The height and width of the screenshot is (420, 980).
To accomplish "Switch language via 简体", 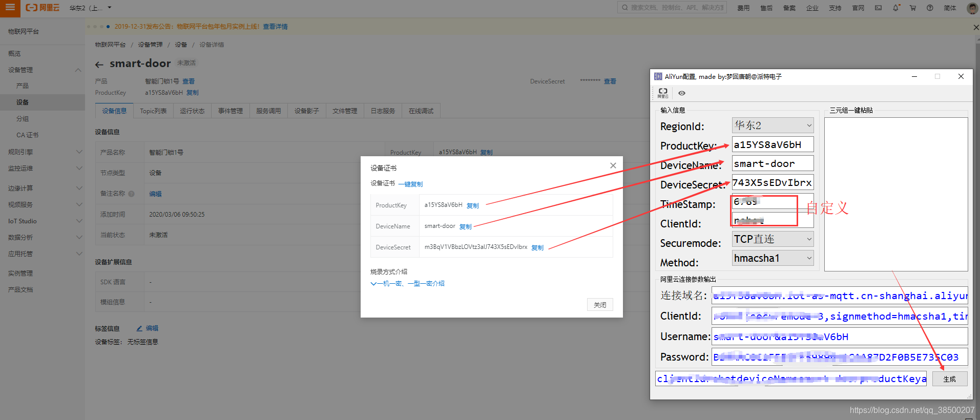I will (x=950, y=8).
